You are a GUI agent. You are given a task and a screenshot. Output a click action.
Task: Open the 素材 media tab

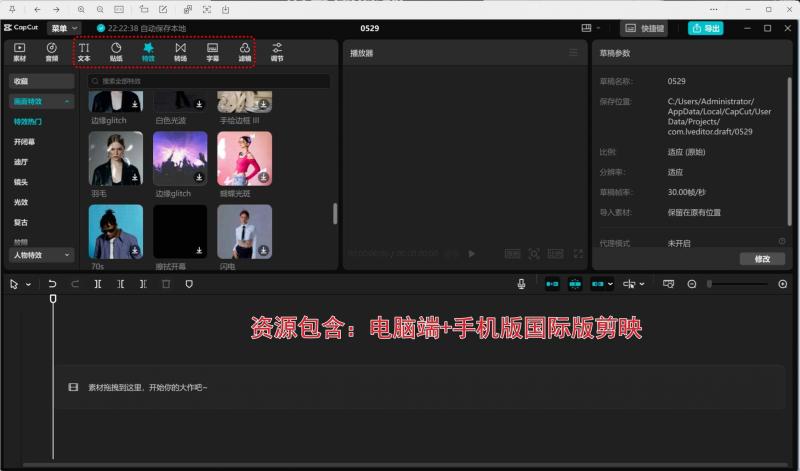[19, 52]
